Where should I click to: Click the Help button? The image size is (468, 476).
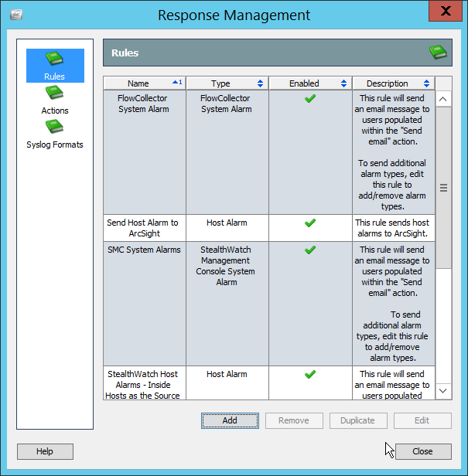(45, 451)
